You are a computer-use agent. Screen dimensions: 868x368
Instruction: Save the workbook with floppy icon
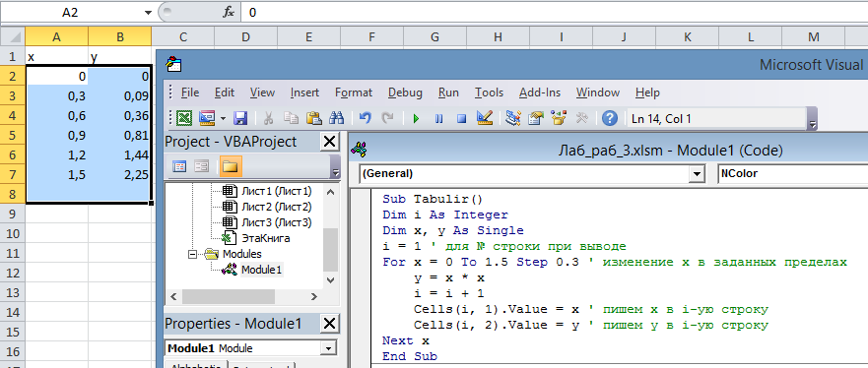coord(240,118)
